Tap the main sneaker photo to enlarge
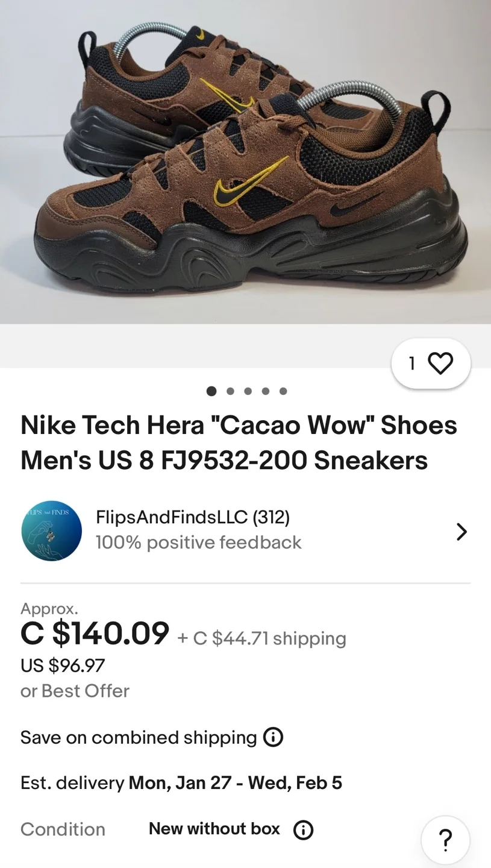 pos(245,163)
